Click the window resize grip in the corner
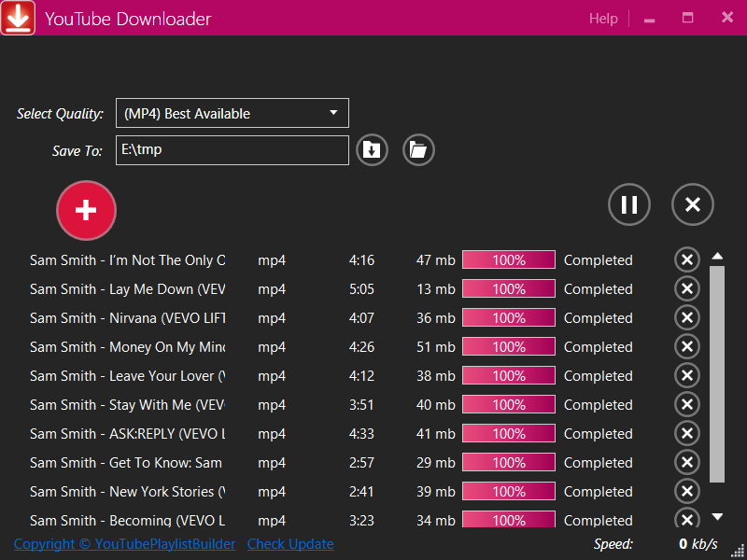747x560 pixels. coord(738,551)
